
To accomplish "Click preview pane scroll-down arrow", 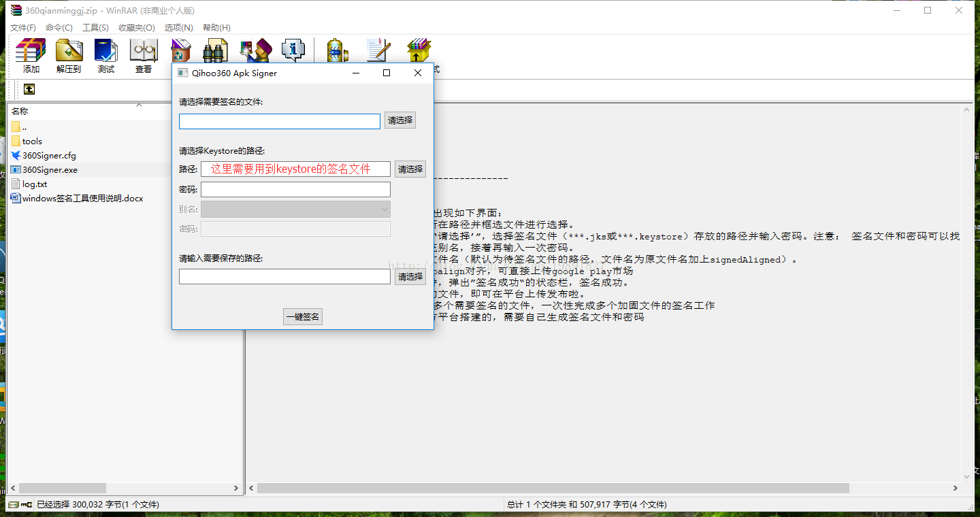I will click(966, 478).
